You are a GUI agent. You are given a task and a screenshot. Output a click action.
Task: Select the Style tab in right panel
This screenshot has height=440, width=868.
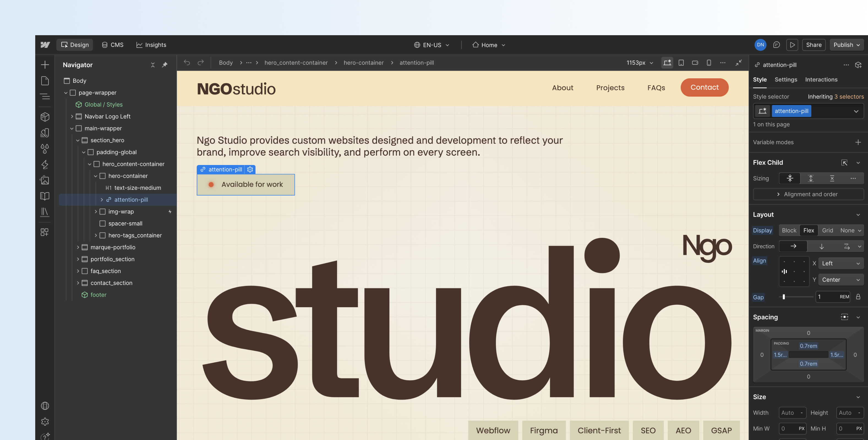tap(760, 79)
